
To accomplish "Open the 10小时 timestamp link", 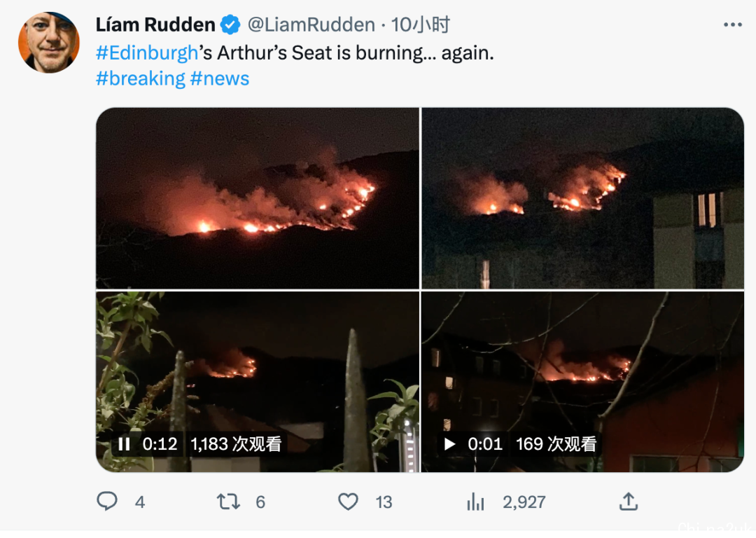I will coord(421,25).
